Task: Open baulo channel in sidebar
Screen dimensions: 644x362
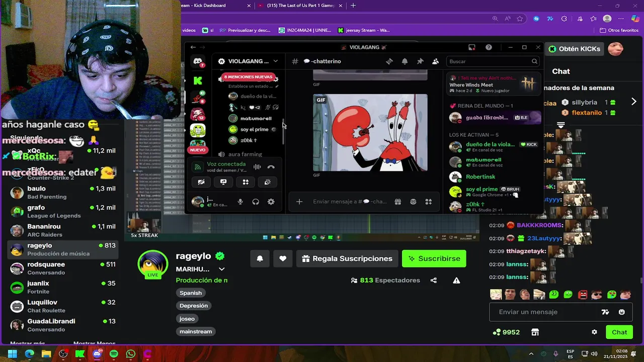Action: [x=63, y=193]
